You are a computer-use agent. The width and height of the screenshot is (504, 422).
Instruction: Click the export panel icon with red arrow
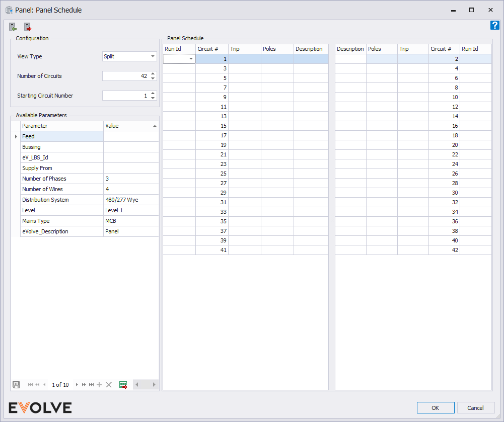28,27
